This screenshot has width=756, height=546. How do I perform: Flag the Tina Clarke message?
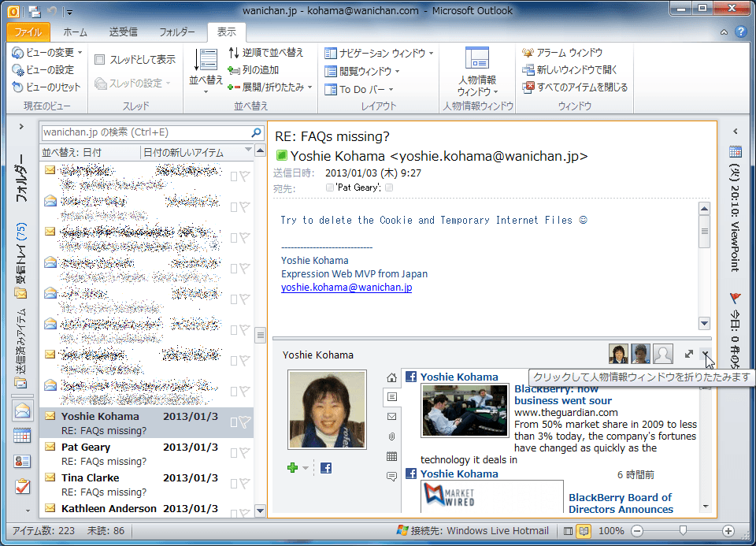(245, 484)
